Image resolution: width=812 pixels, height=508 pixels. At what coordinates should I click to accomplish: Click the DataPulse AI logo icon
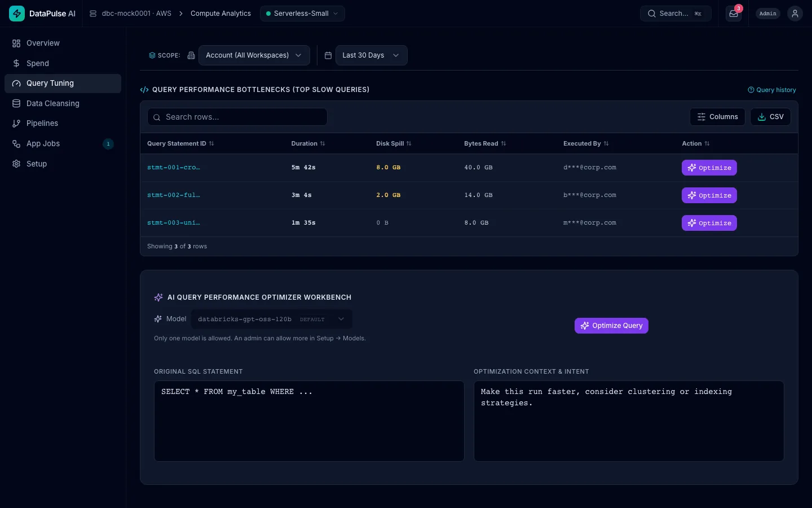[x=17, y=14]
